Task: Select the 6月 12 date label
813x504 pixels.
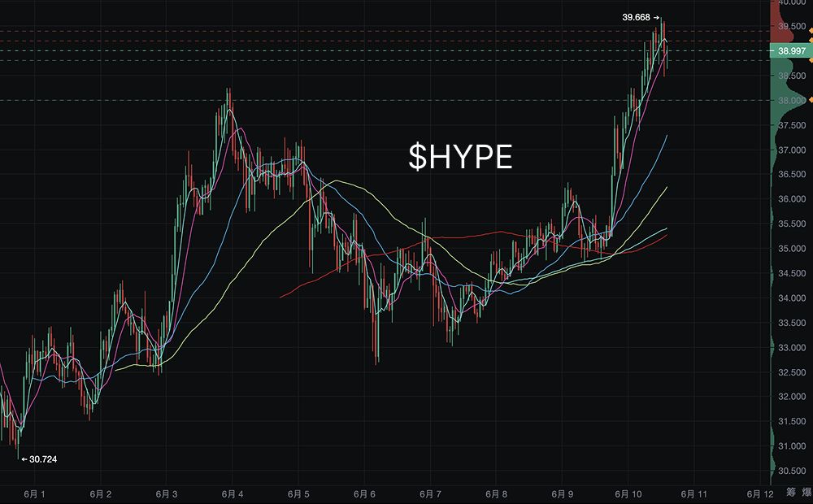Action: pyautogui.click(x=760, y=494)
